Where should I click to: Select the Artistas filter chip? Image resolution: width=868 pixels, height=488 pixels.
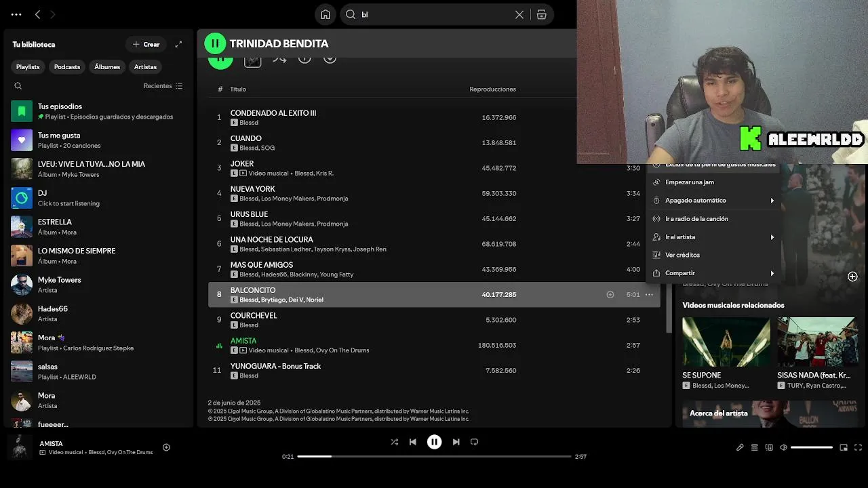[145, 66]
